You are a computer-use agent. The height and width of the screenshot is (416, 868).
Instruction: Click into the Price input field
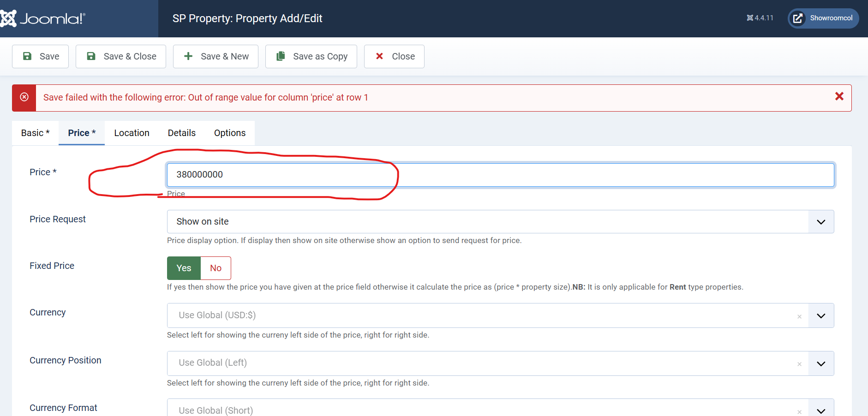[x=500, y=175]
